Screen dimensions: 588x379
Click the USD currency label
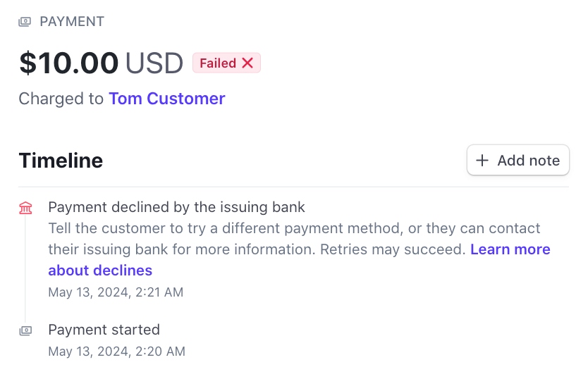[154, 63]
